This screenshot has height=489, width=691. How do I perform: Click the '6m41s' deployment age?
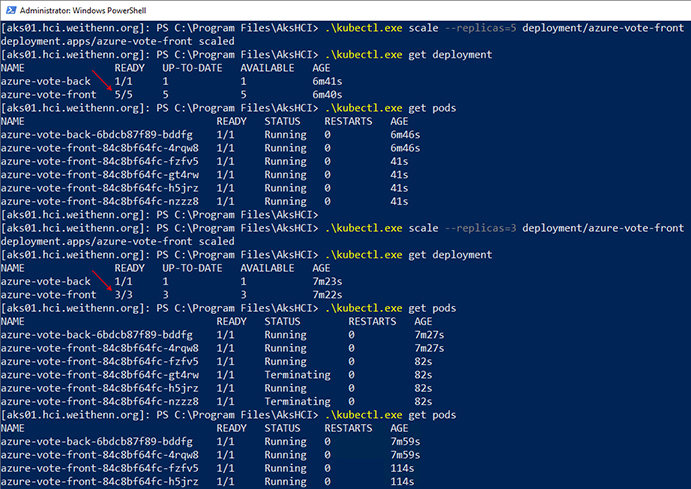tap(327, 82)
